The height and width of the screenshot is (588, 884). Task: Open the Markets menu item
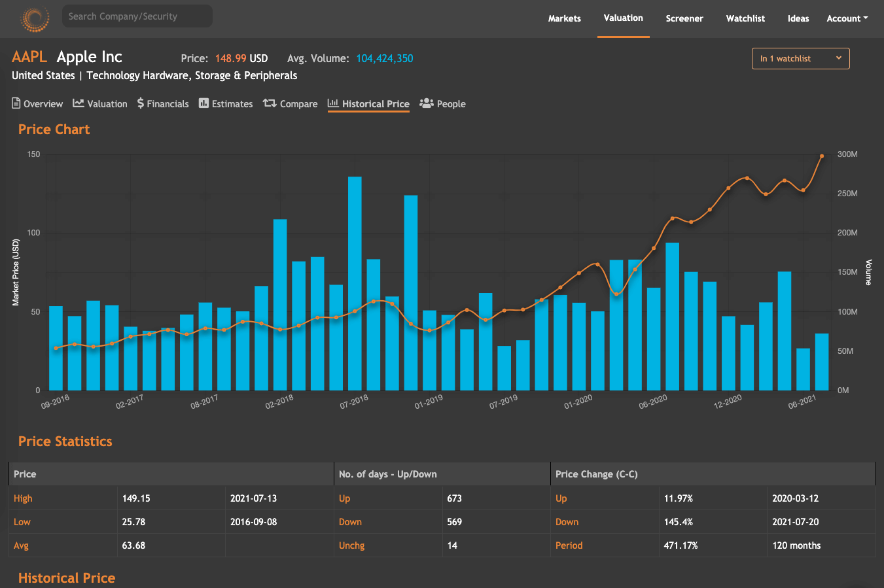tap(565, 18)
